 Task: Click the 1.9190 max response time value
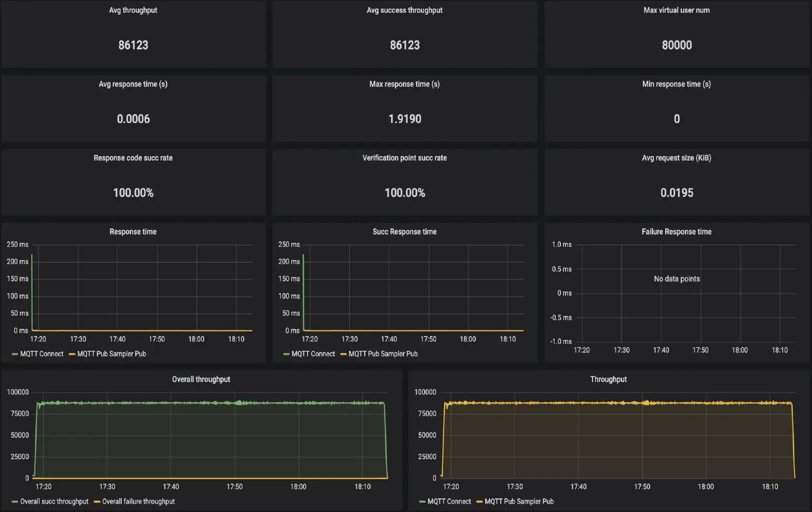pyautogui.click(x=404, y=119)
